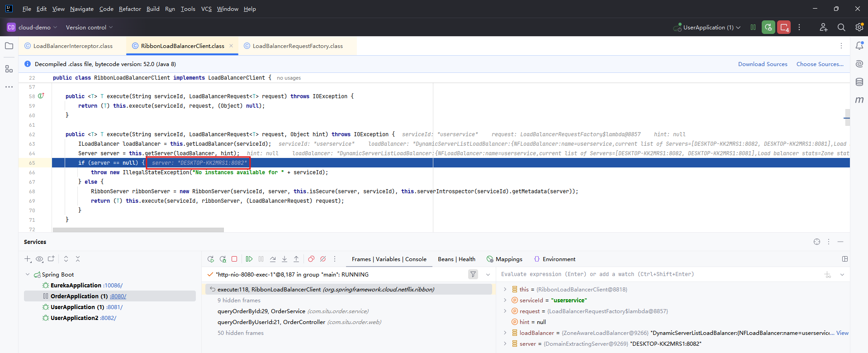Pause program using the green pause icon in top toolbar
The width and height of the screenshot is (868, 353).
[753, 27]
